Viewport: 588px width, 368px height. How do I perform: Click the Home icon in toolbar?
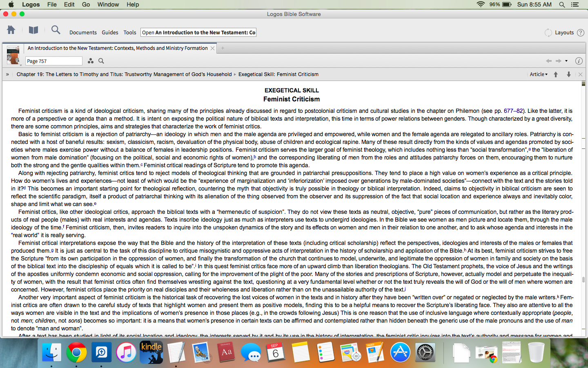click(x=11, y=30)
